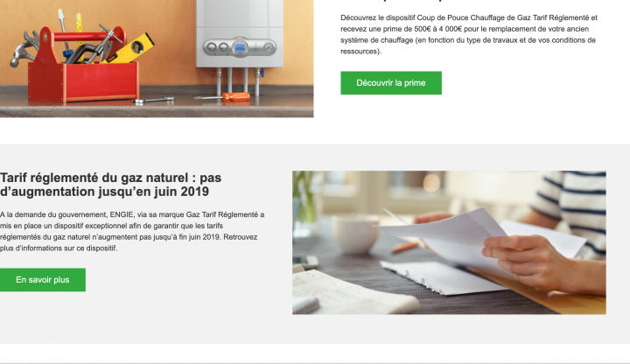Click the hammer beside the toolbox
Viewport: 630px width, 364px height.
[x=23, y=52]
